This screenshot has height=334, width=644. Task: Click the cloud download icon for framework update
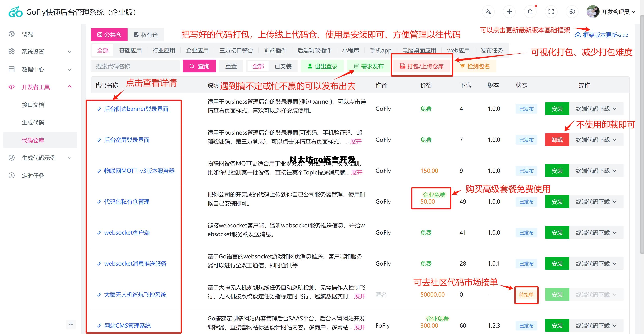pos(578,35)
